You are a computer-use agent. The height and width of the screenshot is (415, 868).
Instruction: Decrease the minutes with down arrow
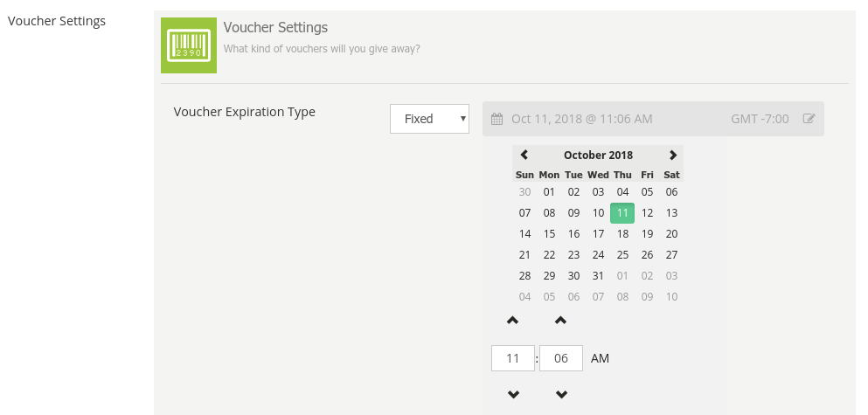pyautogui.click(x=561, y=395)
